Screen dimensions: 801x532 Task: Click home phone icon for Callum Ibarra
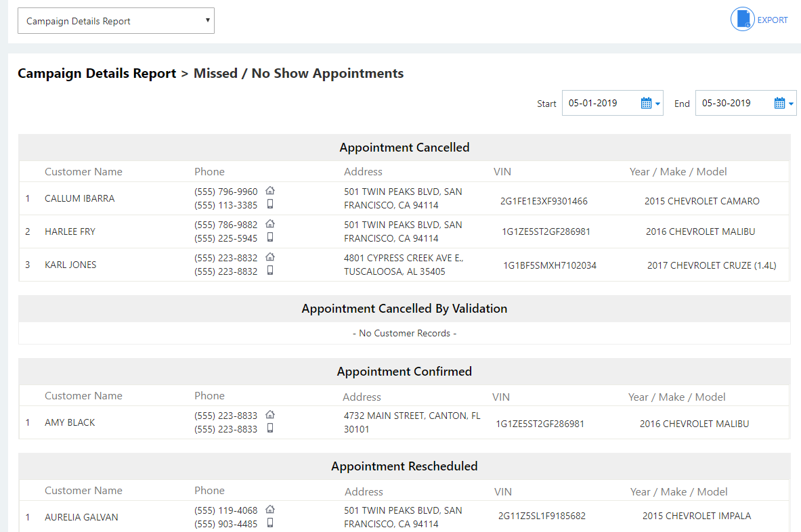(x=270, y=190)
